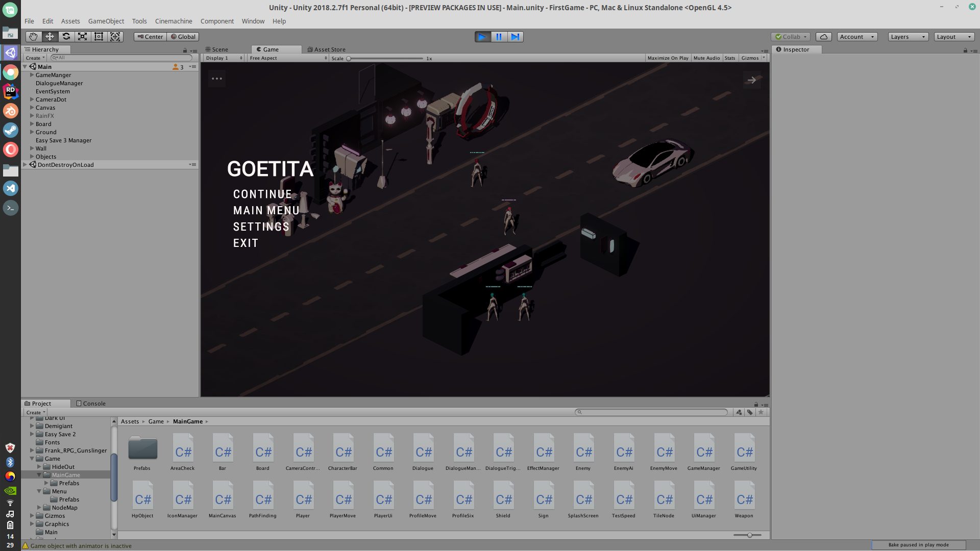
Task: Open the AreaCheck C# script
Action: point(183,452)
